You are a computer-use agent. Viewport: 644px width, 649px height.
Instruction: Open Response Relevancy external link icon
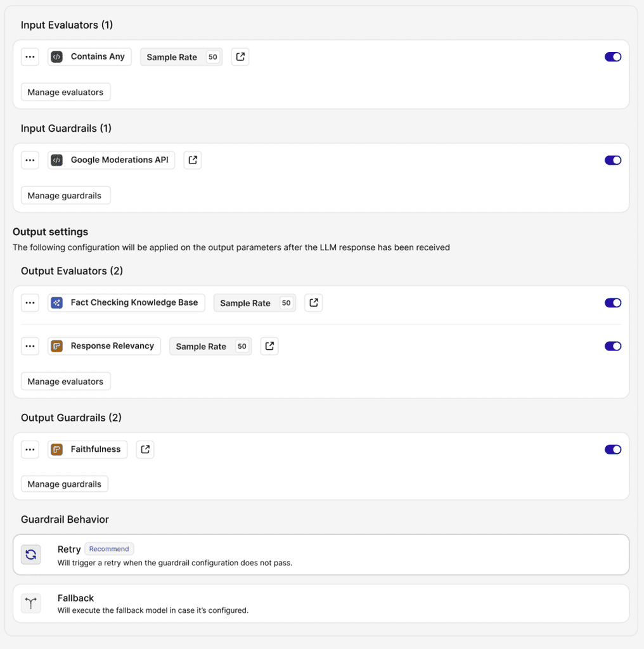(269, 346)
